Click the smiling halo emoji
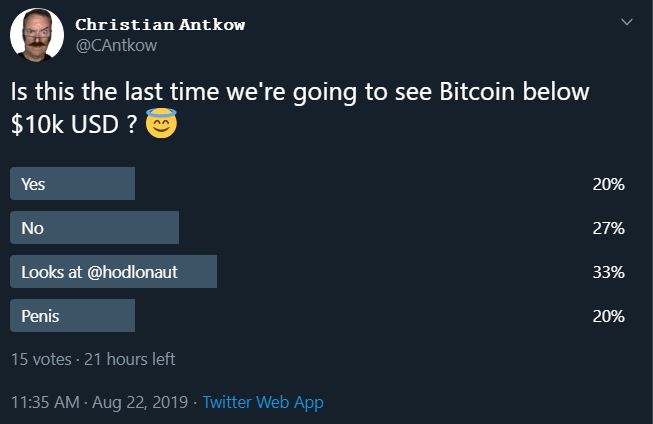 (x=162, y=123)
